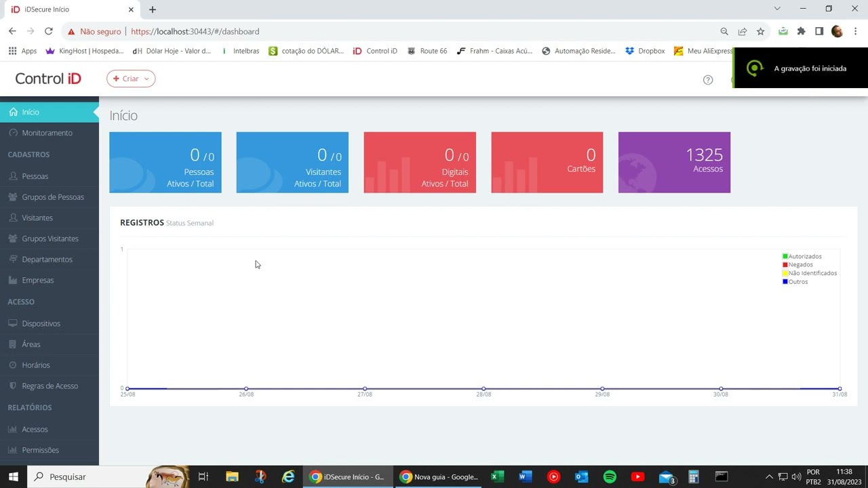Open Acessos report in the sidebar
The height and width of the screenshot is (488, 868).
(50, 429)
